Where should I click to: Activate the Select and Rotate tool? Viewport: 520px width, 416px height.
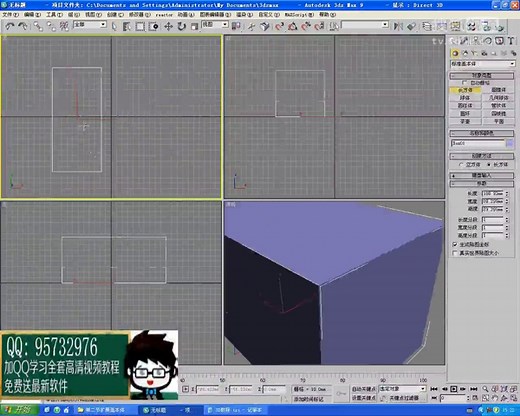[182, 26]
